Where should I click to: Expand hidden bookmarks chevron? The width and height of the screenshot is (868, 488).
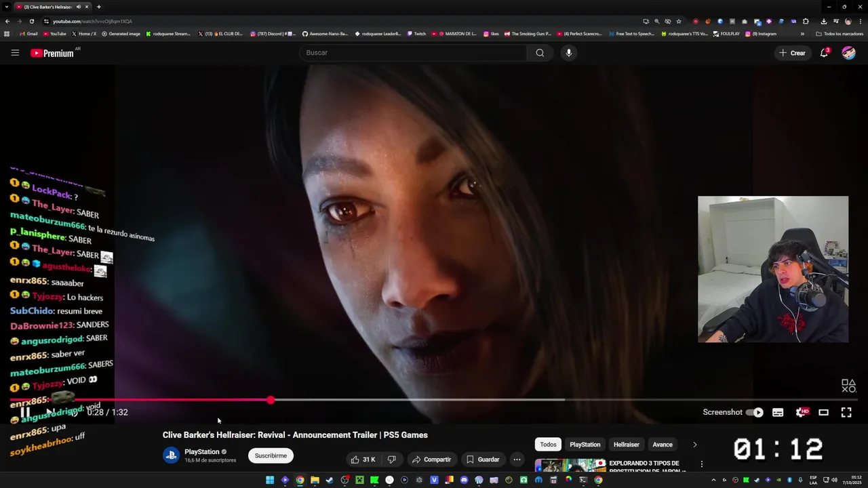tap(802, 34)
